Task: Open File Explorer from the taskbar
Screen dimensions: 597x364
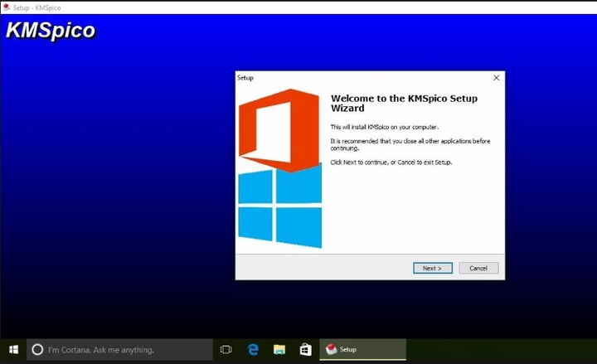Action: (x=279, y=350)
